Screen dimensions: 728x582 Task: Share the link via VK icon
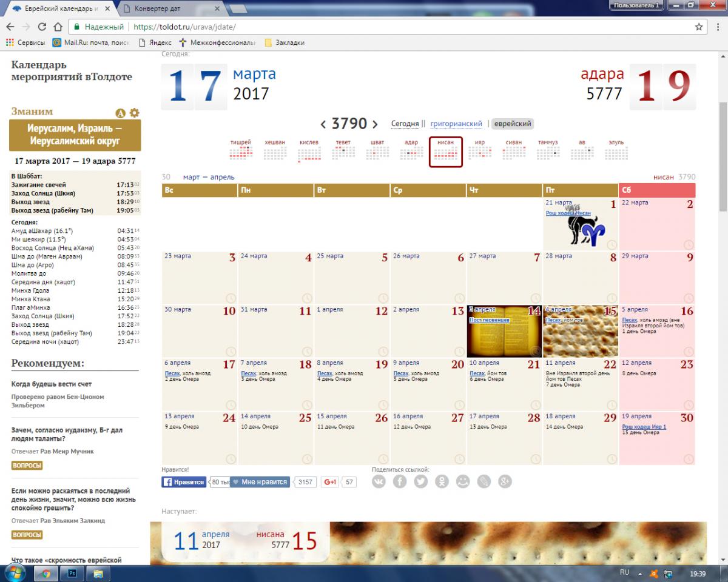[x=379, y=482]
